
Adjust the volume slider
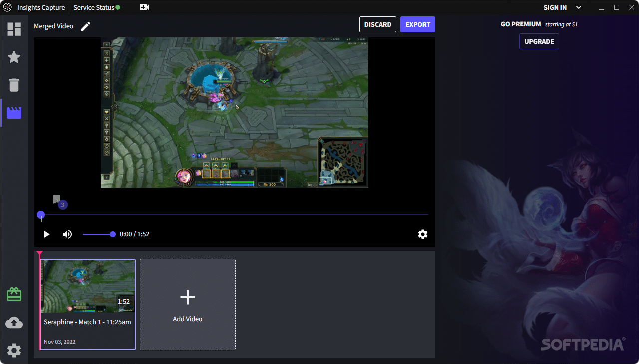point(99,234)
